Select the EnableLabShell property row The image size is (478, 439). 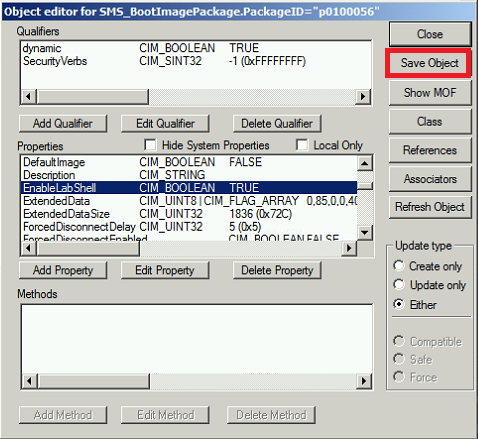(x=189, y=188)
